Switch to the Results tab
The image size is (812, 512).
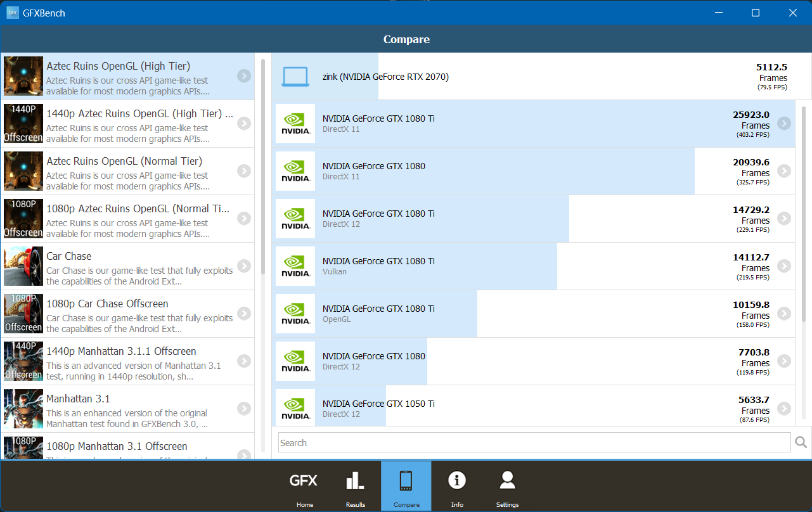point(356,486)
